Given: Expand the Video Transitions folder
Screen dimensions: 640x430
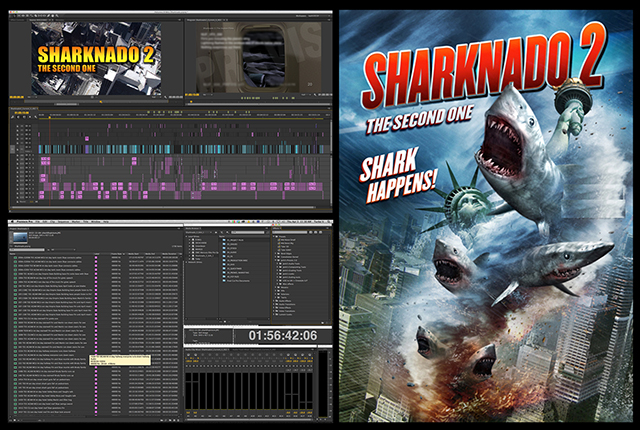Looking at the screenshot, I should (273, 311).
